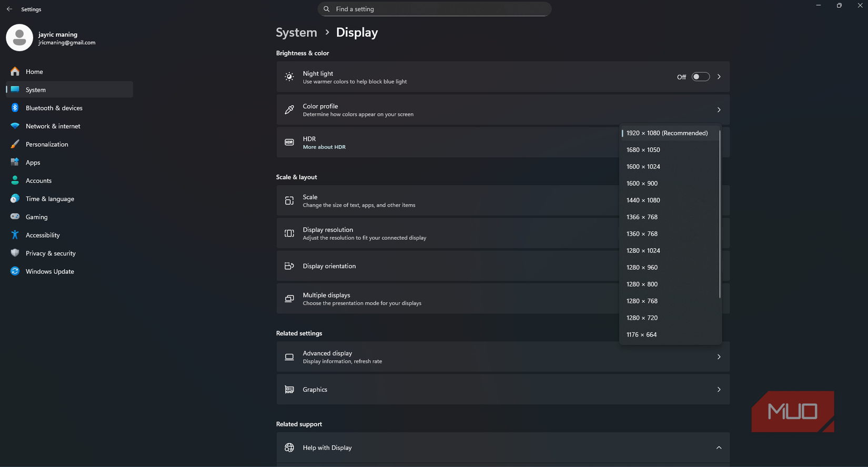The width and height of the screenshot is (868, 467).
Task: Click the Privacy & security shield icon
Action: 15,253
